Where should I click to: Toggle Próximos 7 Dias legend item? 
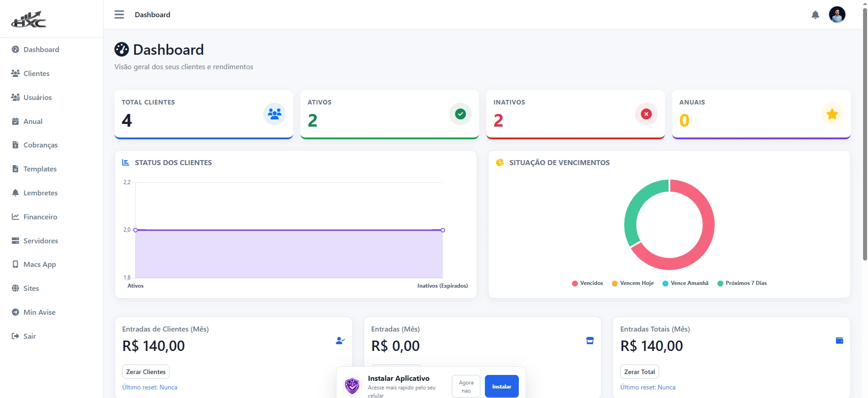point(742,283)
